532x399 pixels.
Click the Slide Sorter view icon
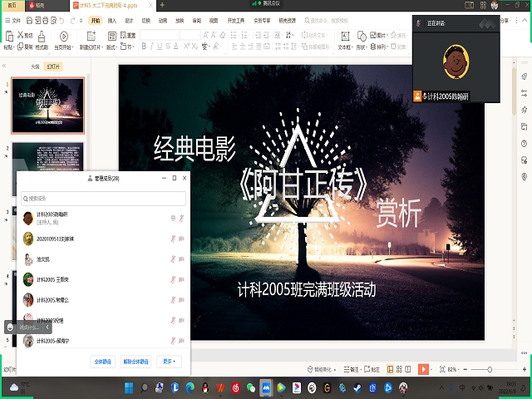[399, 369]
